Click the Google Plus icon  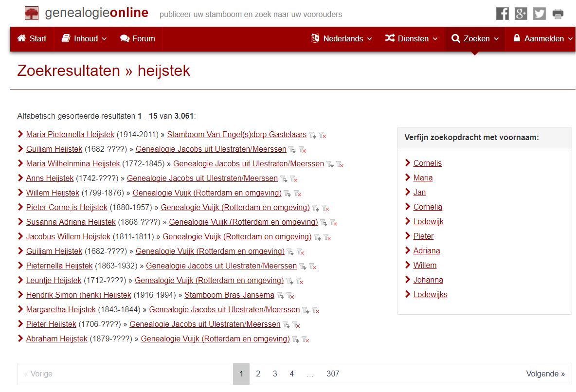[521, 14]
